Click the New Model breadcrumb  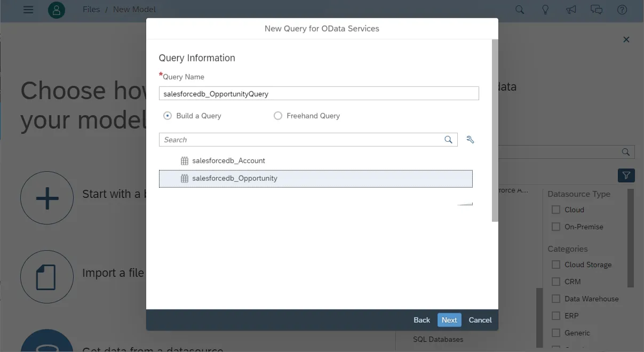tap(134, 9)
